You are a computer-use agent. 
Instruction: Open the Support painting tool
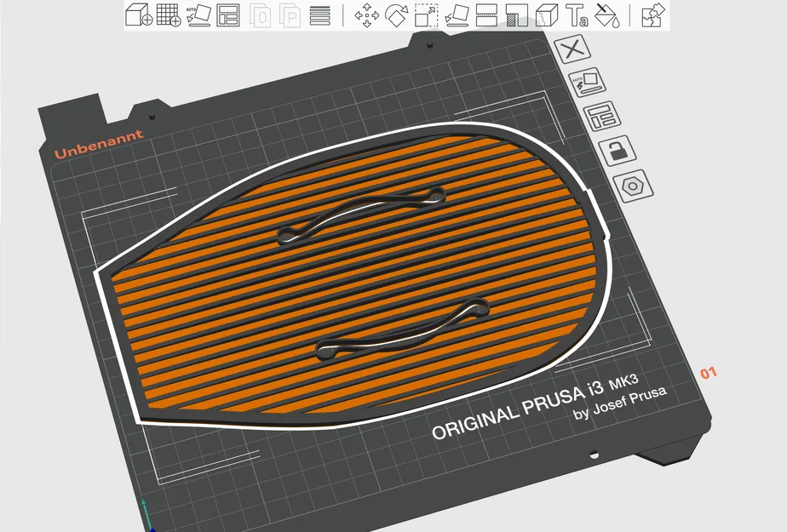point(516,15)
